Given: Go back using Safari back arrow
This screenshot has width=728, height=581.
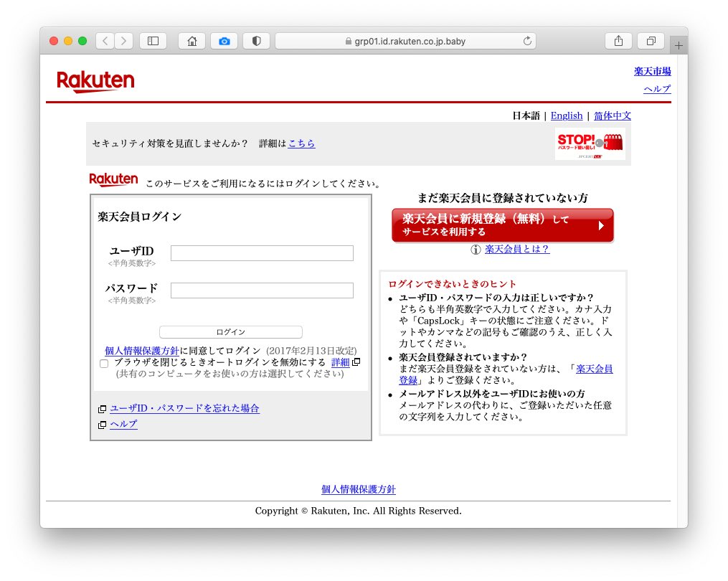Looking at the screenshot, I should click(105, 41).
